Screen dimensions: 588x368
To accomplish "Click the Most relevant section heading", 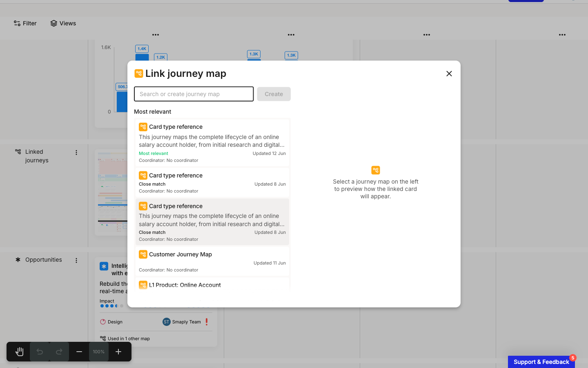I will pyautogui.click(x=152, y=112).
